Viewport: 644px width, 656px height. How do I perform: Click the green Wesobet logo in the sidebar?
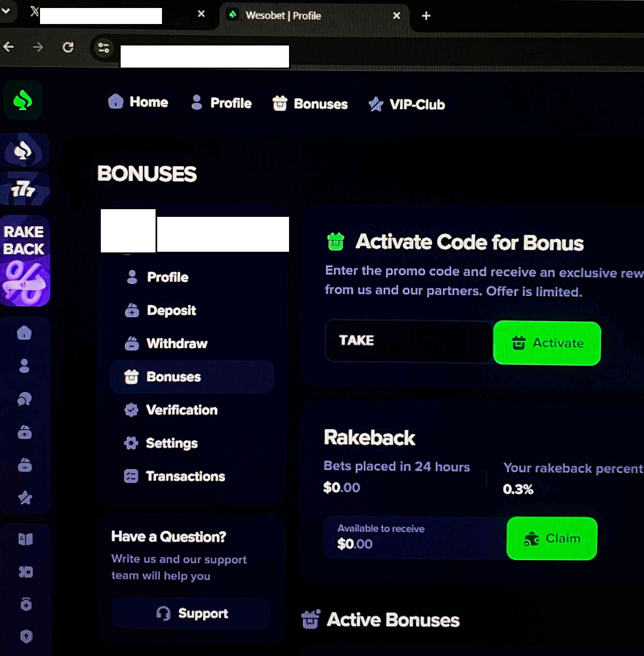click(23, 101)
